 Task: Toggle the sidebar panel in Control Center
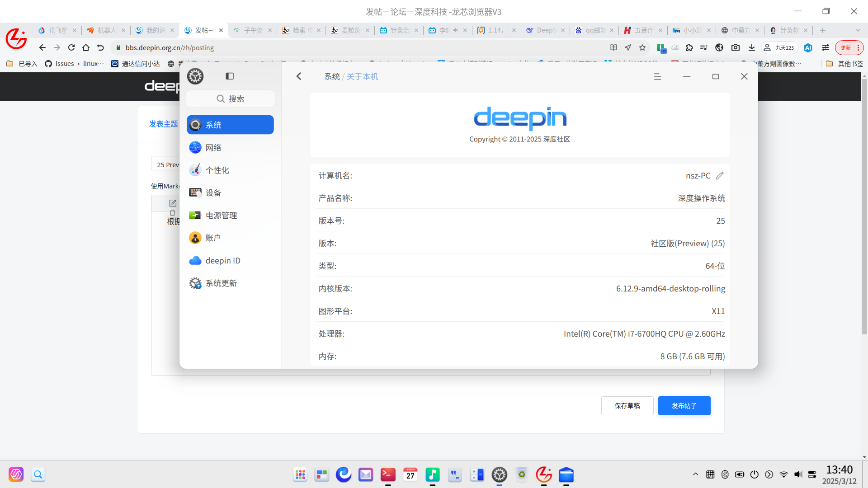click(x=230, y=76)
